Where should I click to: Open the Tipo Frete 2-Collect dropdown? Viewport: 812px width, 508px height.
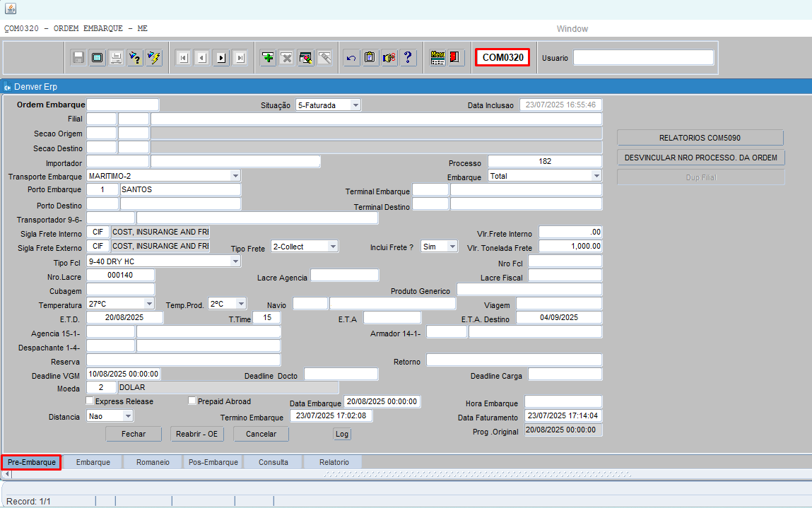(x=332, y=246)
